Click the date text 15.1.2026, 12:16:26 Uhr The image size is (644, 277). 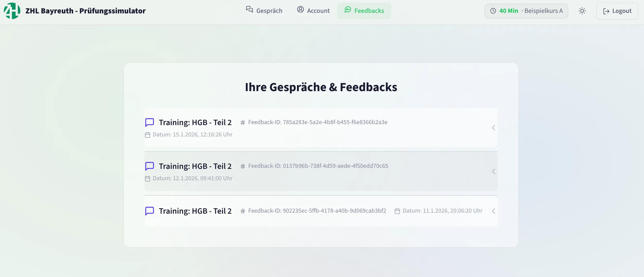tap(193, 134)
